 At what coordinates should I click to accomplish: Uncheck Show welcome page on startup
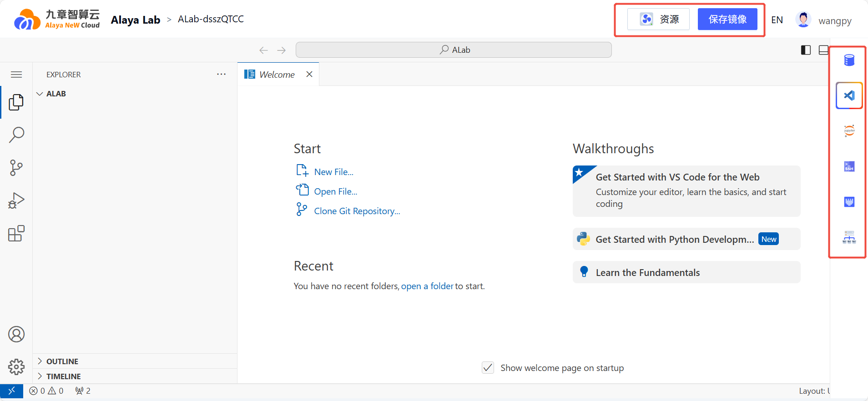point(488,368)
